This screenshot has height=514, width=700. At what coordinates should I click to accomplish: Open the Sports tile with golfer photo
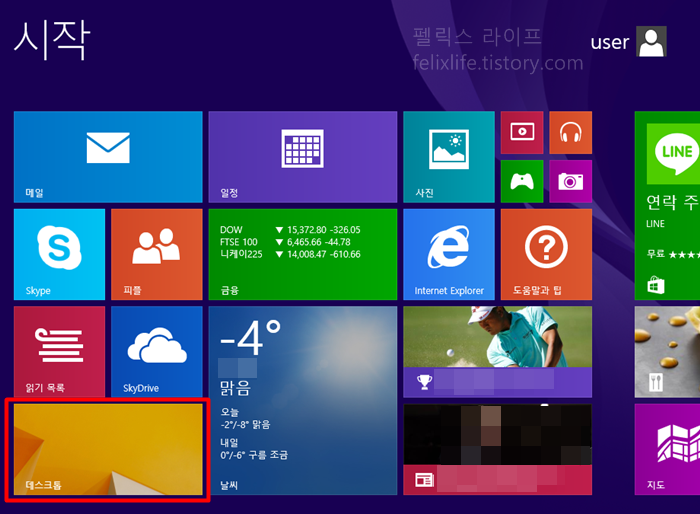(497, 351)
